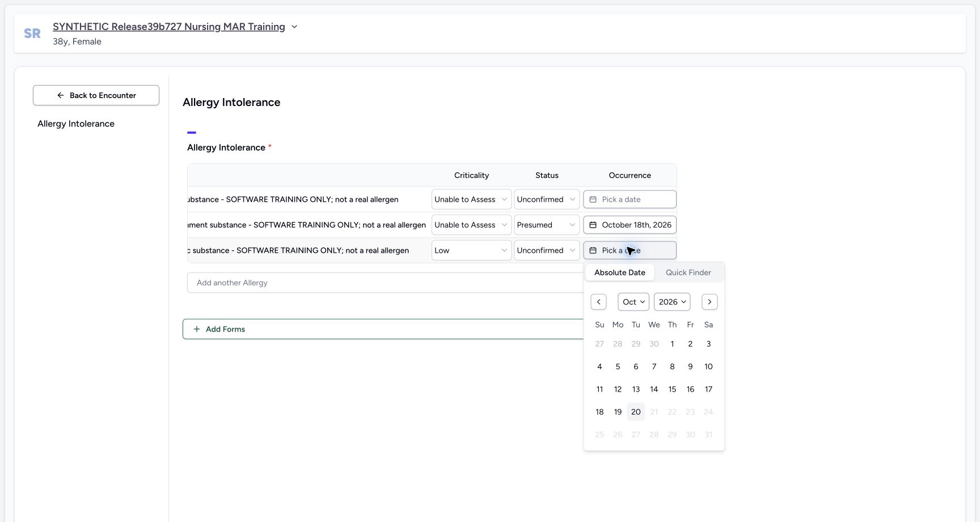Go to previous month in calendar
Image resolution: width=980 pixels, height=522 pixels.
pos(598,302)
